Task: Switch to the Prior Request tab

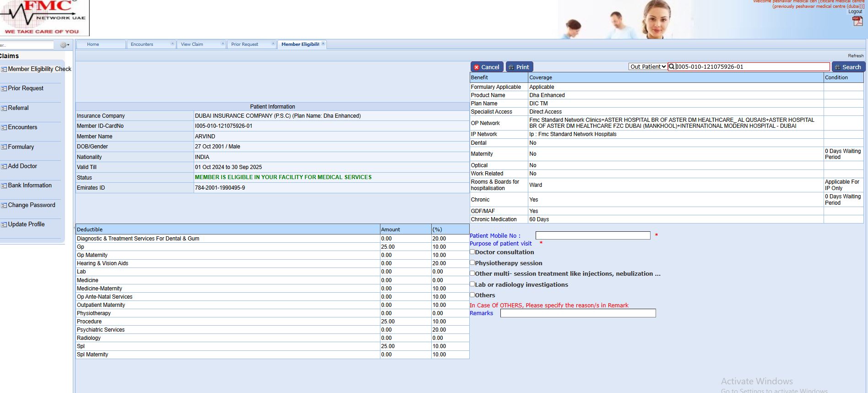Action: tap(244, 44)
